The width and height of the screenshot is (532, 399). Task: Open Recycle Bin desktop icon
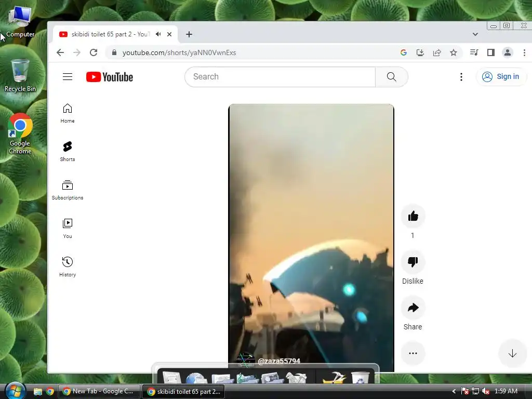[20, 75]
